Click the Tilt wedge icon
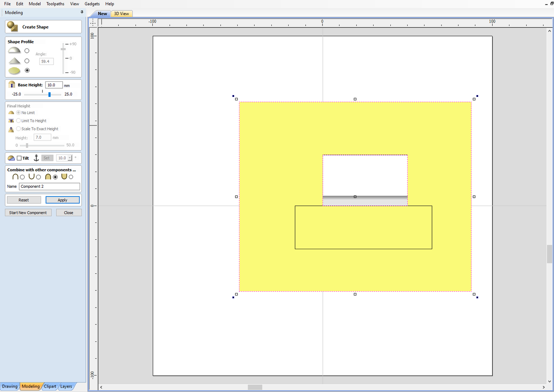The image size is (554, 392). click(x=11, y=158)
